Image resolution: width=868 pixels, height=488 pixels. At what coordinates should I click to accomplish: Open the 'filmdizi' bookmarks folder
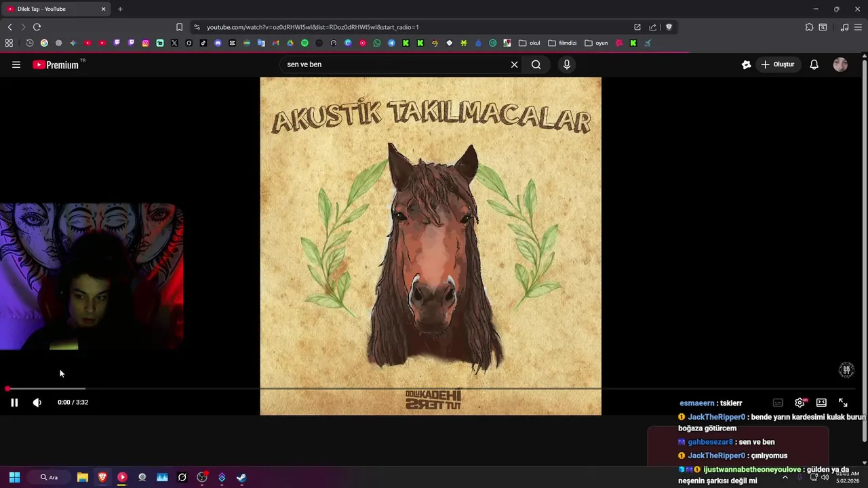[x=562, y=43]
